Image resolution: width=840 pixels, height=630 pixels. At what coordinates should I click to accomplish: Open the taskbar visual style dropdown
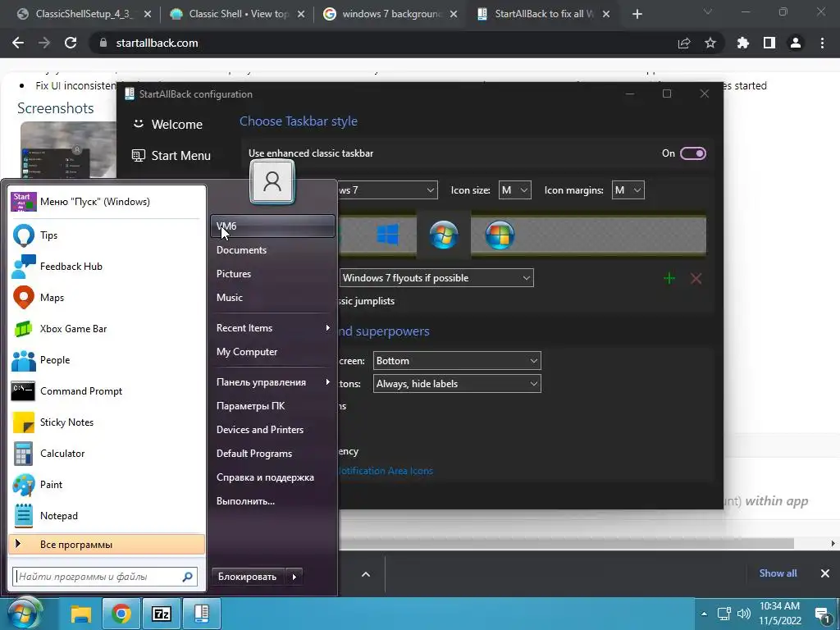coord(388,190)
